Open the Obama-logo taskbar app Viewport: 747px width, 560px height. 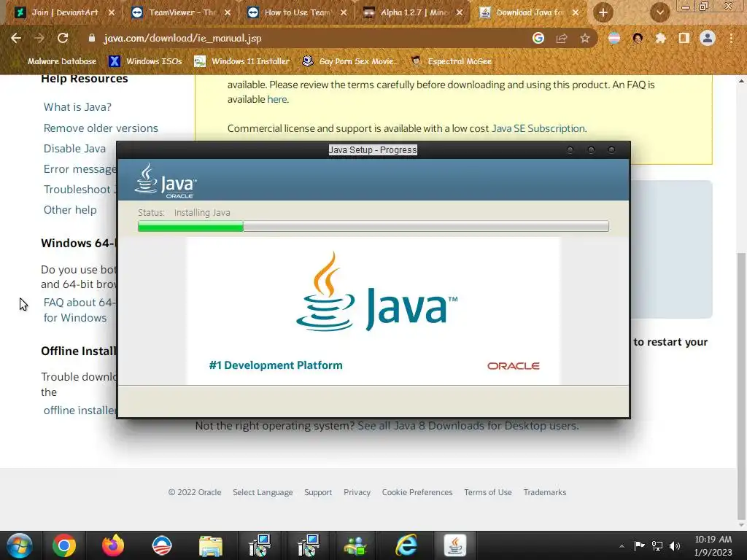click(x=161, y=545)
